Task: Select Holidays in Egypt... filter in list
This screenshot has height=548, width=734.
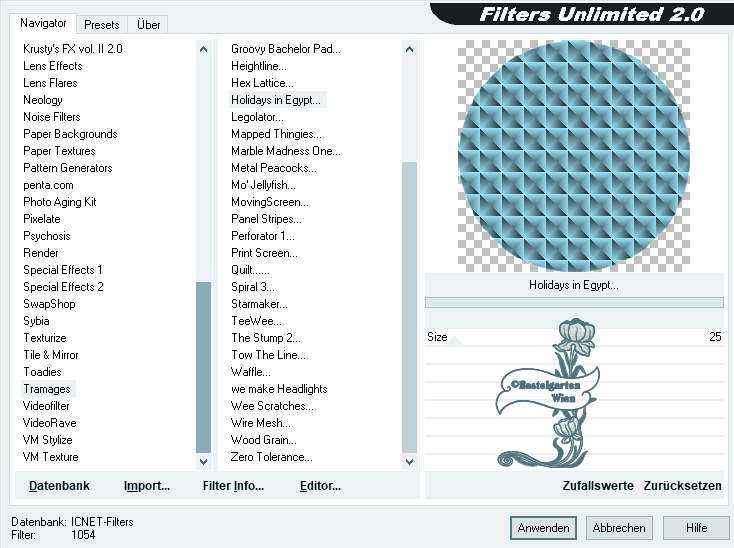Action: tap(276, 100)
